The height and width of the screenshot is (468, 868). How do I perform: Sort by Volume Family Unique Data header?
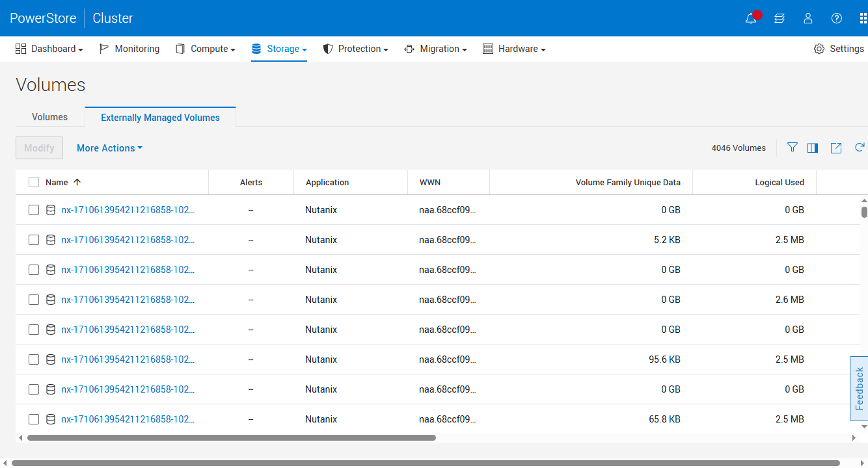click(x=628, y=183)
